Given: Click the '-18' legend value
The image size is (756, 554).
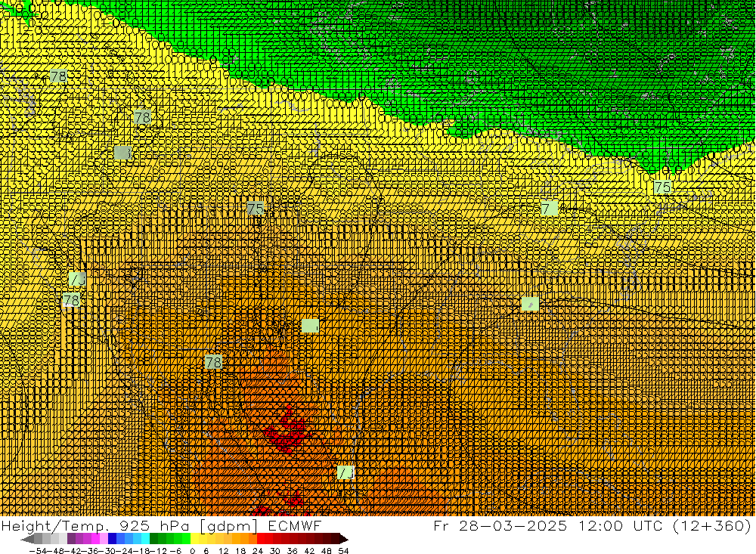Looking at the screenshot, I should point(141,551).
